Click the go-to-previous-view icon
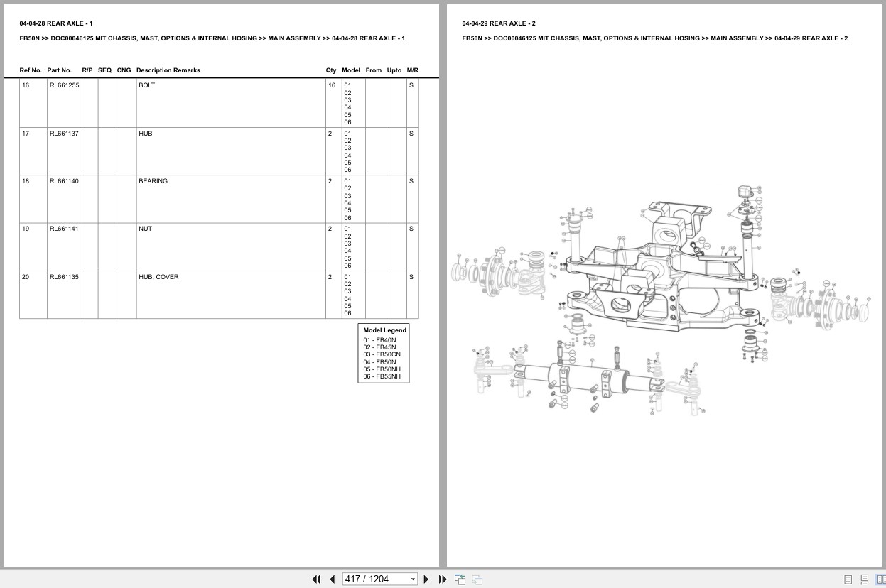 click(460, 579)
